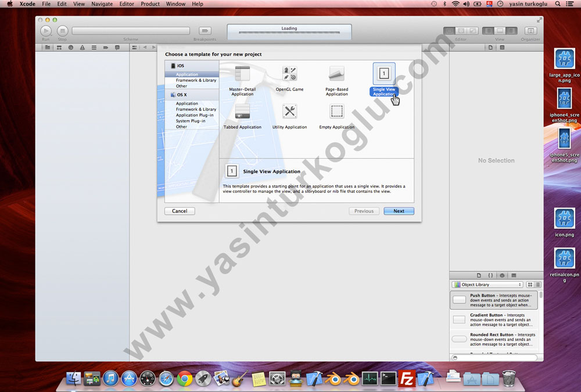Toggle the Utilities pane view button
The height and width of the screenshot is (392, 581).
[x=511, y=31]
